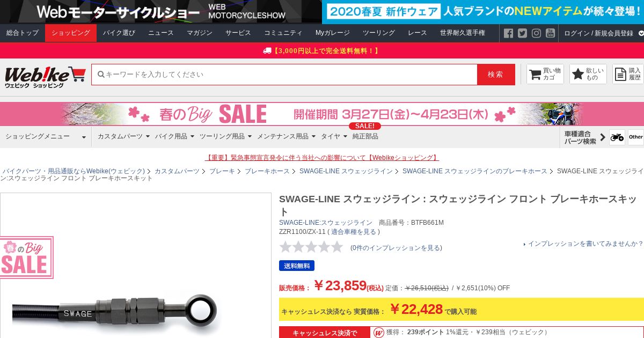
Task: Open the star 欲しいもの wishlist icon
Action: tap(588, 74)
